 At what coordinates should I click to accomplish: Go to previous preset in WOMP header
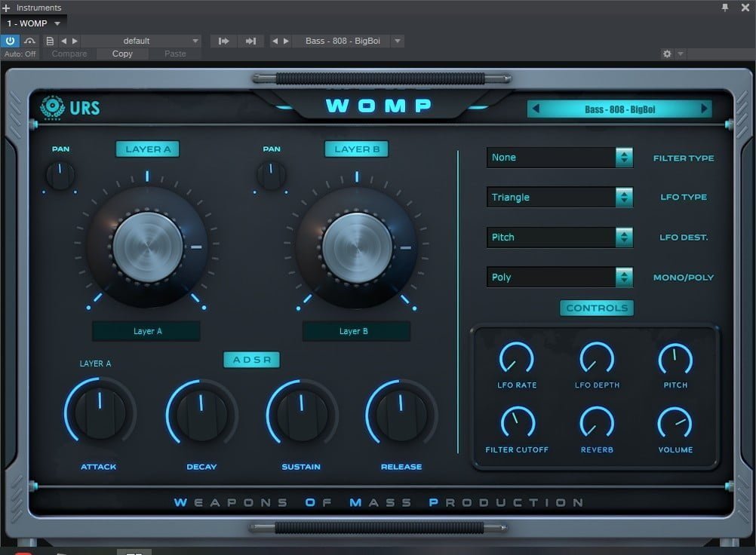(536, 109)
